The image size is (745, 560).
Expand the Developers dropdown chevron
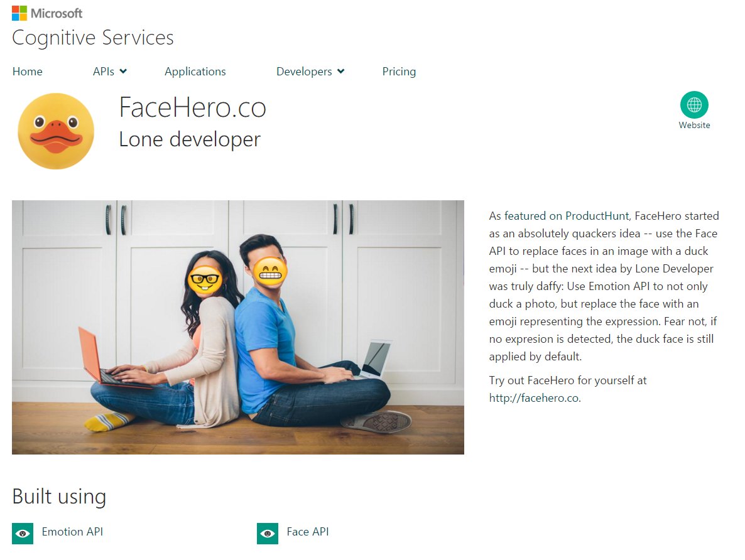340,71
